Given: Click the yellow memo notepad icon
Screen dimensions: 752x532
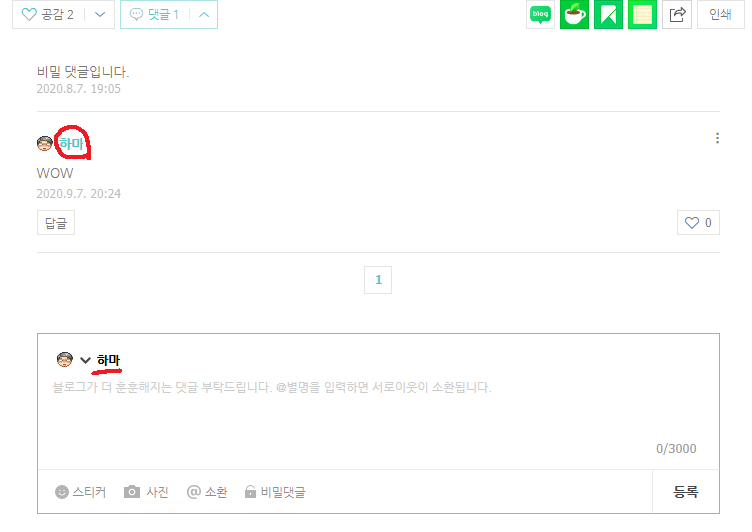Looking at the screenshot, I should pos(642,14).
